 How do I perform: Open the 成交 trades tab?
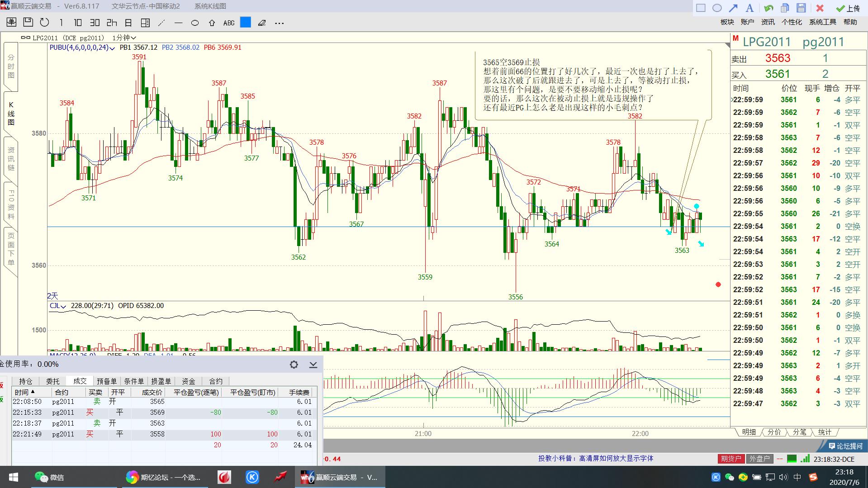tap(80, 381)
